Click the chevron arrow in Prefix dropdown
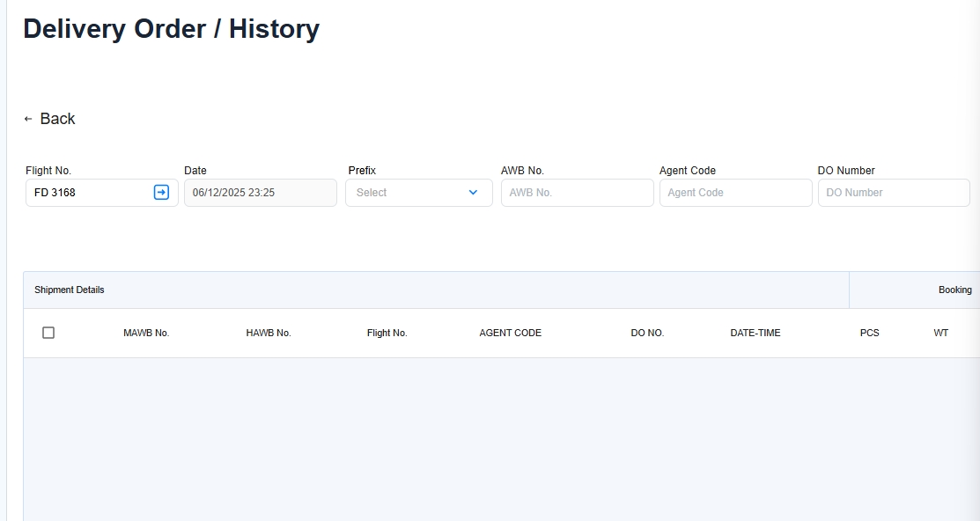Image resolution: width=980 pixels, height=521 pixels. pyautogui.click(x=473, y=193)
